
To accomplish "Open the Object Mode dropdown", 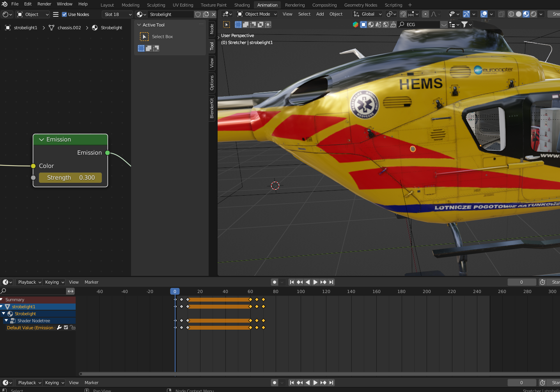I will point(257,14).
